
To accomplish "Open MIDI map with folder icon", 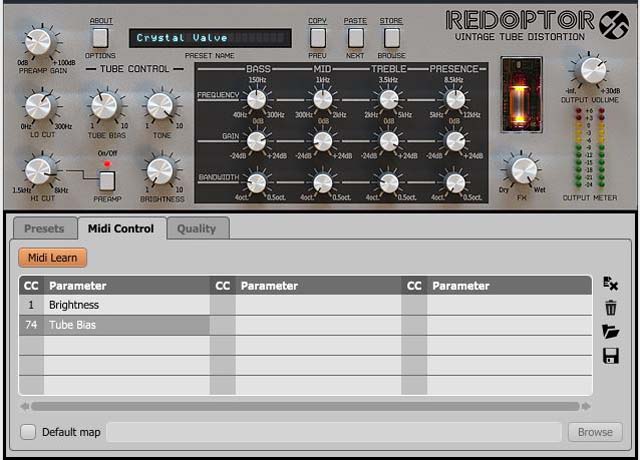I will point(610,332).
